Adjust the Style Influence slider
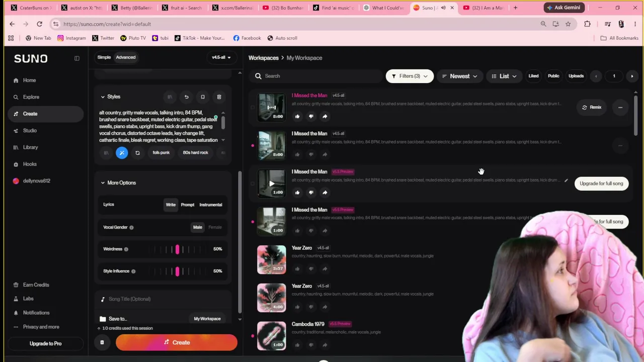 coord(177,271)
